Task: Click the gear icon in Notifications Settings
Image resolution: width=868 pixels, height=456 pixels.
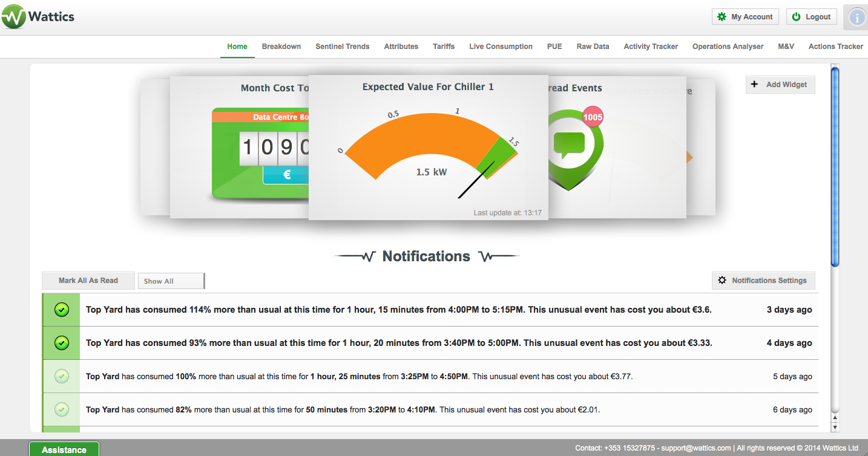Action: pyautogui.click(x=722, y=281)
